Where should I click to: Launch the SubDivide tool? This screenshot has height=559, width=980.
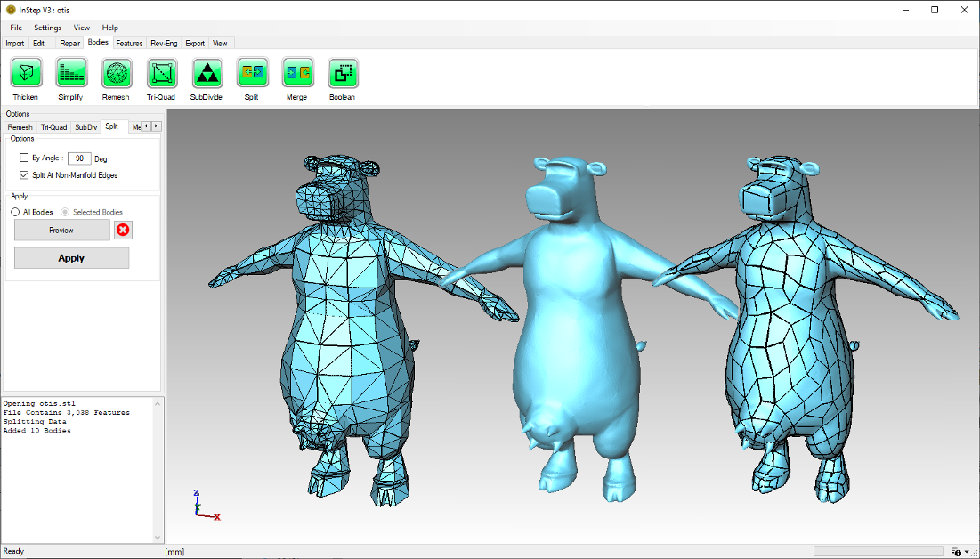coord(207,73)
